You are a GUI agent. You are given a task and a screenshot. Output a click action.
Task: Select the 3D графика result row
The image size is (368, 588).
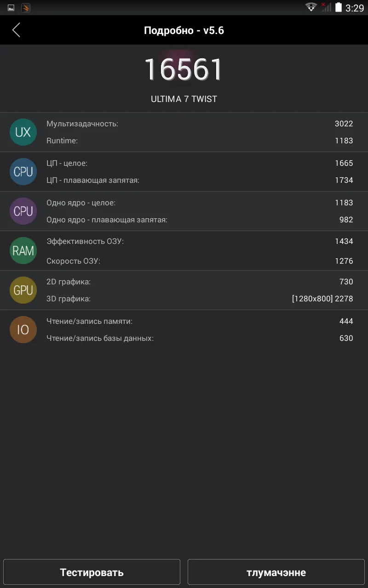tap(200, 299)
